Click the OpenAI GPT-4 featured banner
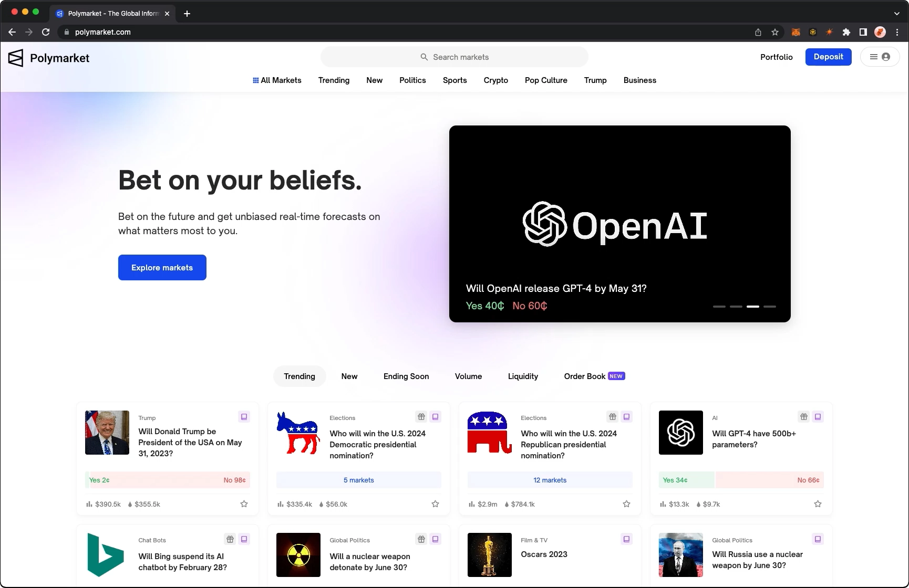The image size is (909, 588). click(x=620, y=224)
